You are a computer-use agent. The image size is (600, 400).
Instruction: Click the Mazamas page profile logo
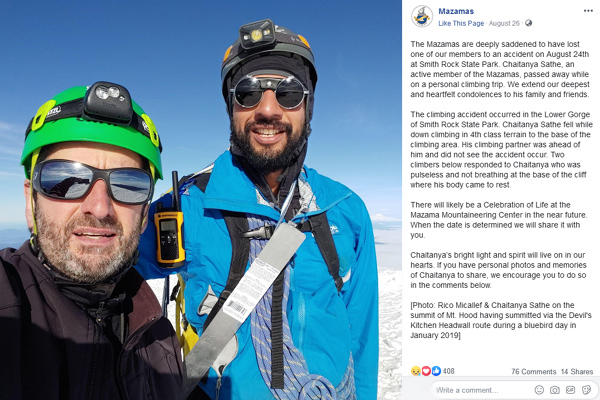(x=422, y=16)
